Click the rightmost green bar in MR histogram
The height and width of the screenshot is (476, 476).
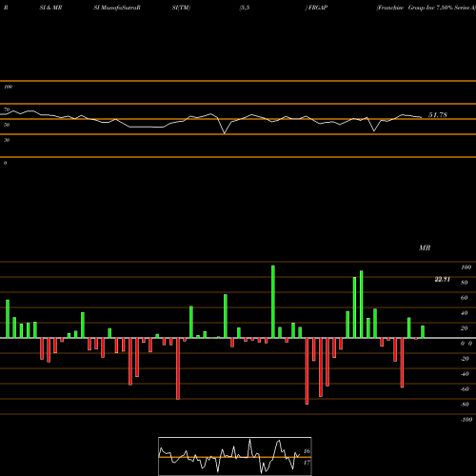[x=423, y=332]
